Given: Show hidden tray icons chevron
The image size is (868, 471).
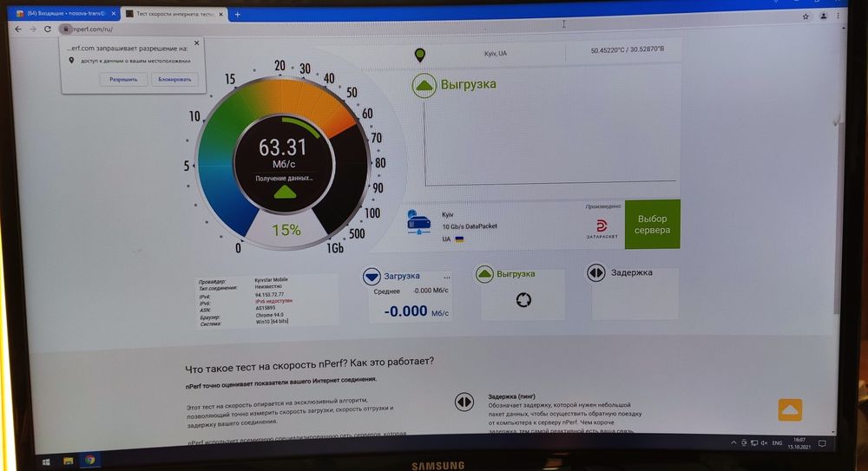Looking at the screenshot, I should coord(733,442).
